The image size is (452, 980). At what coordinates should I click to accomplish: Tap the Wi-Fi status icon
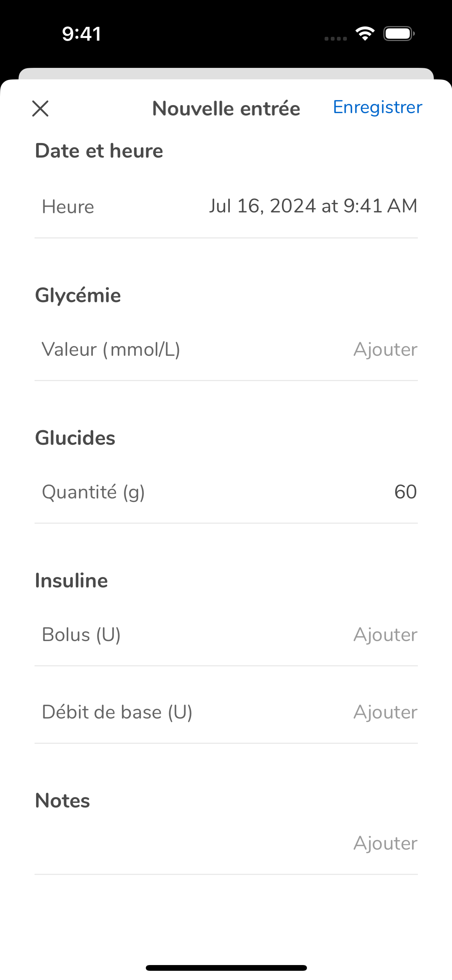click(365, 34)
